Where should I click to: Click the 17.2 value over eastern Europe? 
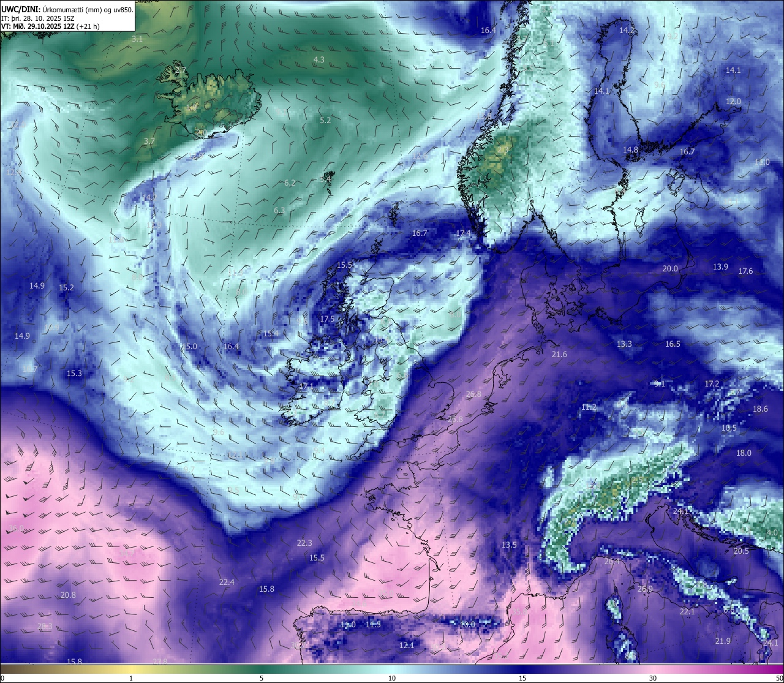pyautogui.click(x=712, y=383)
